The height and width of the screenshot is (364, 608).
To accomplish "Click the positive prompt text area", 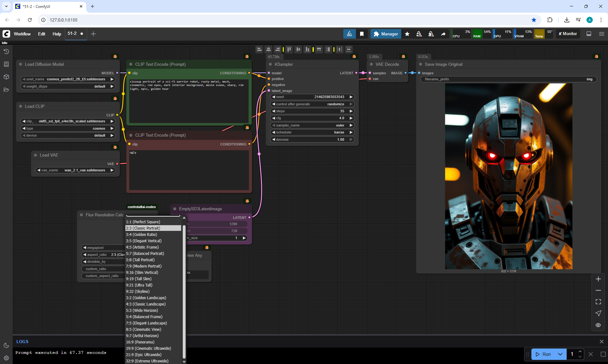I will 189,101.
